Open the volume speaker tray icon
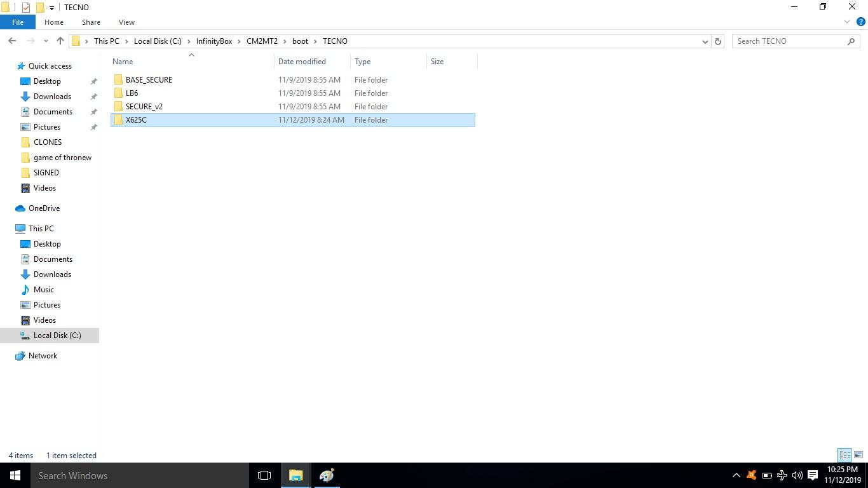The width and height of the screenshot is (868, 488). [797, 475]
